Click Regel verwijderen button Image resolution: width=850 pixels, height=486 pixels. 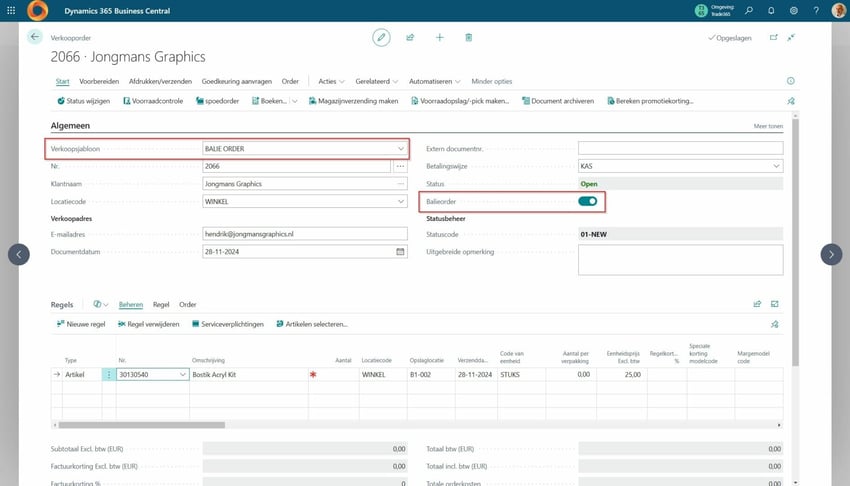coord(149,324)
